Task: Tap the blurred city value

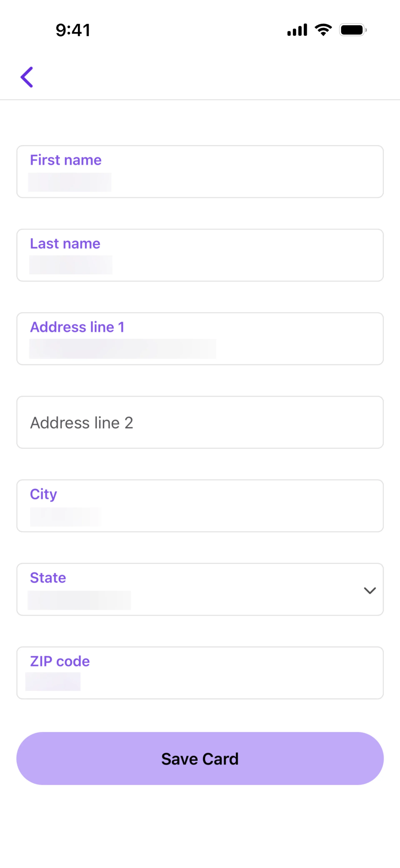Action: coord(65,517)
